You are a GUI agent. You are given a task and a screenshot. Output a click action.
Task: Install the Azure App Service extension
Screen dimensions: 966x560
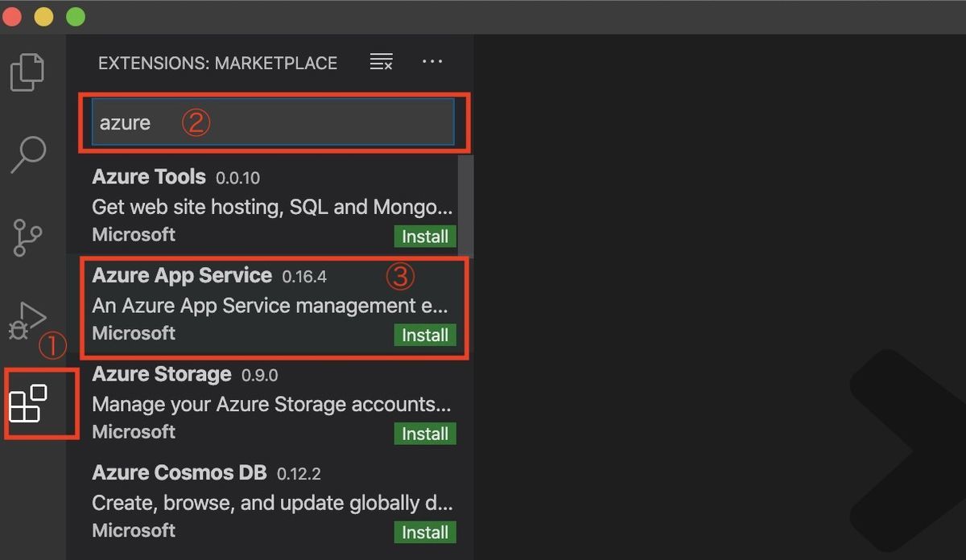point(425,336)
